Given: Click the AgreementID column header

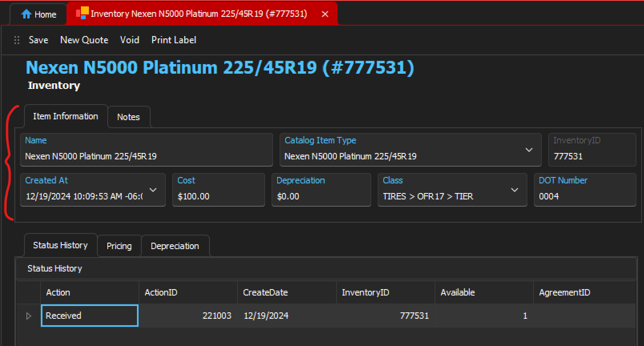Looking at the screenshot, I should point(585,292).
